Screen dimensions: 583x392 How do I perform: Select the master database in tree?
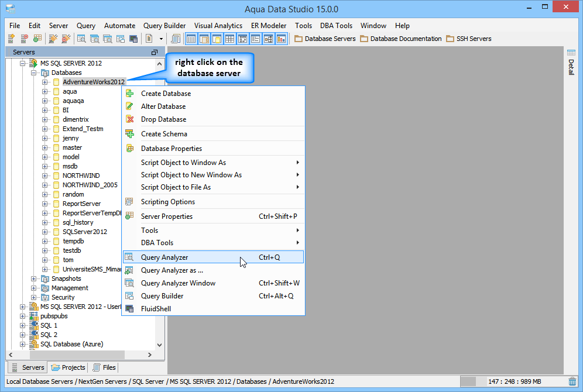point(72,147)
